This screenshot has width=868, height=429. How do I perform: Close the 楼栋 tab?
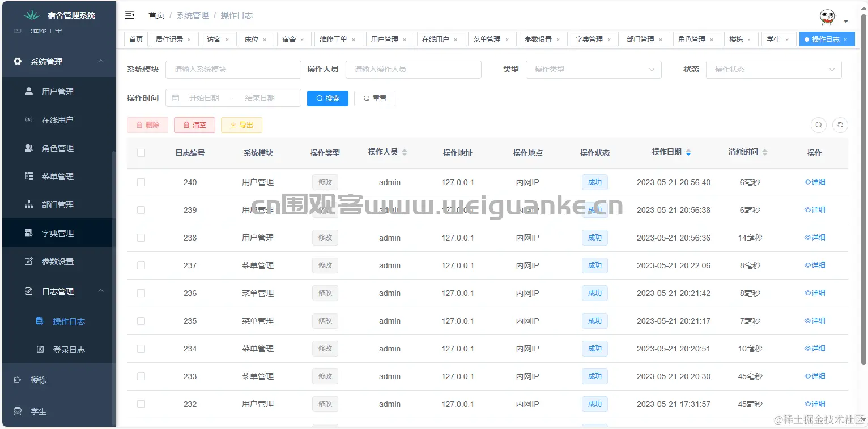click(749, 40)
